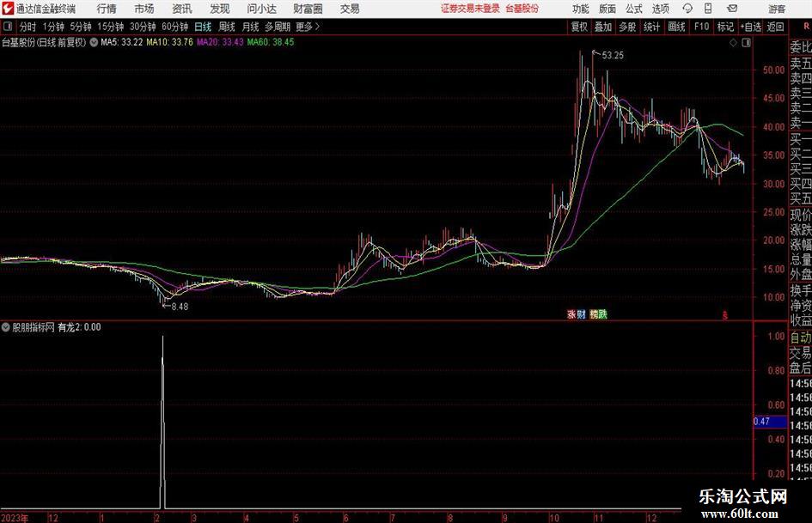Click the diamond icon above the chart

733,43
